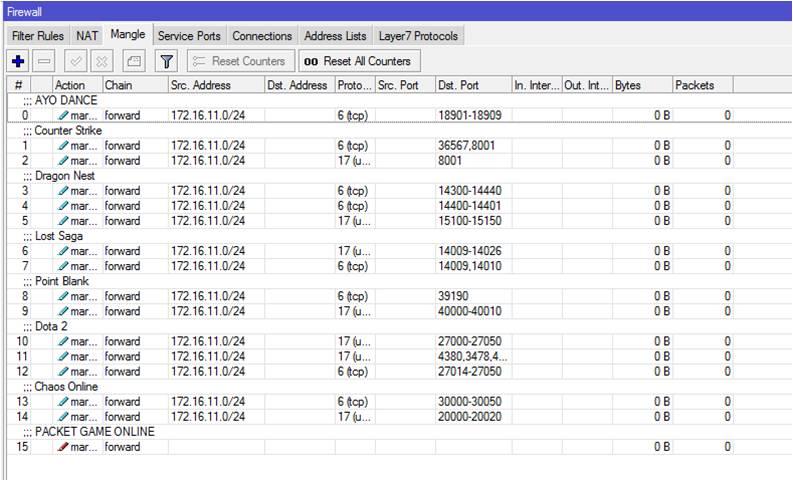Select the Lost Saga comment row
The image size is (793, 481).
400,236
